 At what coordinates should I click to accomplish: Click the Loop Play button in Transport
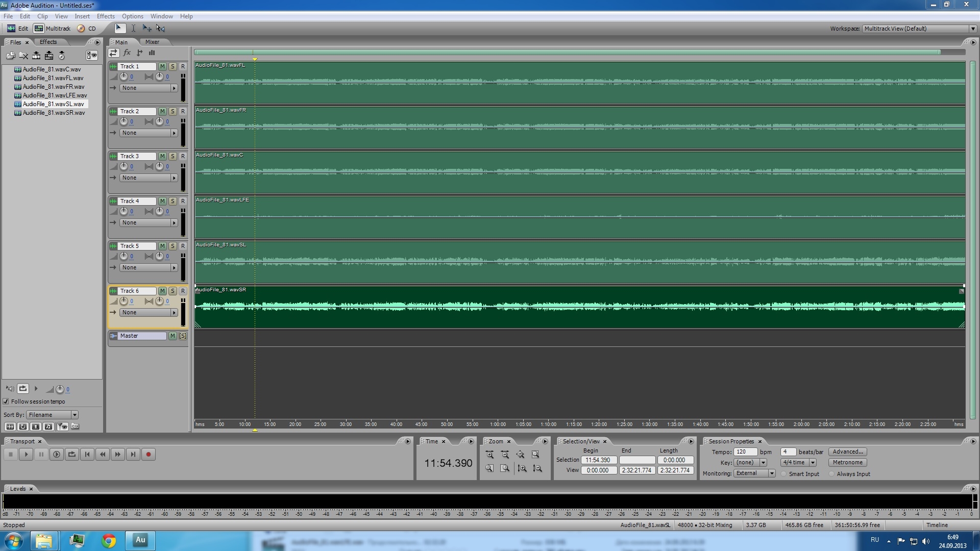pyautogui.click(x=72, y=455)
